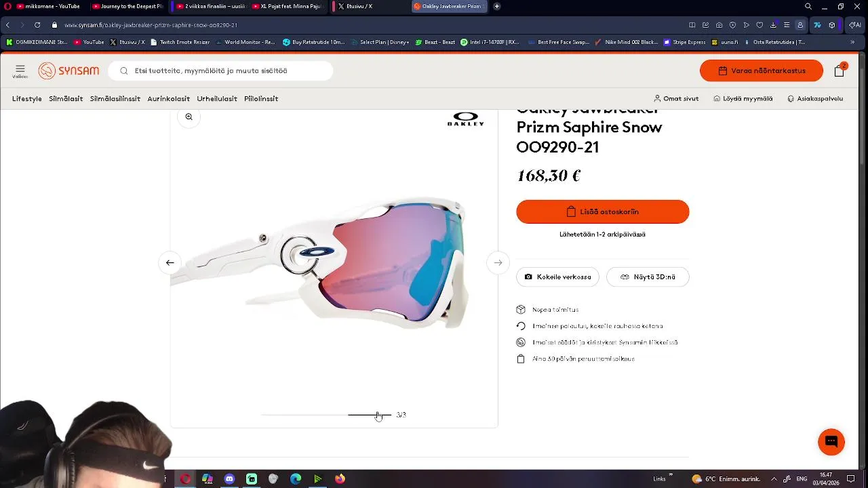
Task: Open the Synsam hamburger menu
Action: (20, 70)
